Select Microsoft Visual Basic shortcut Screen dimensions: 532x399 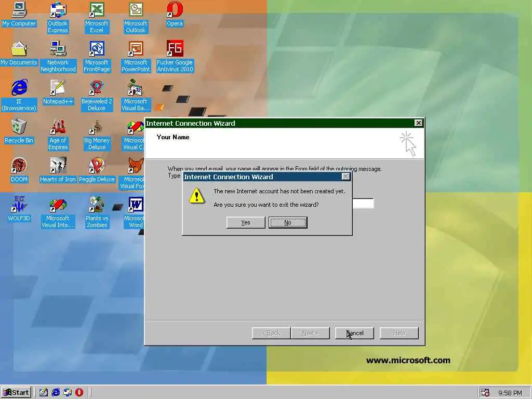136,96
